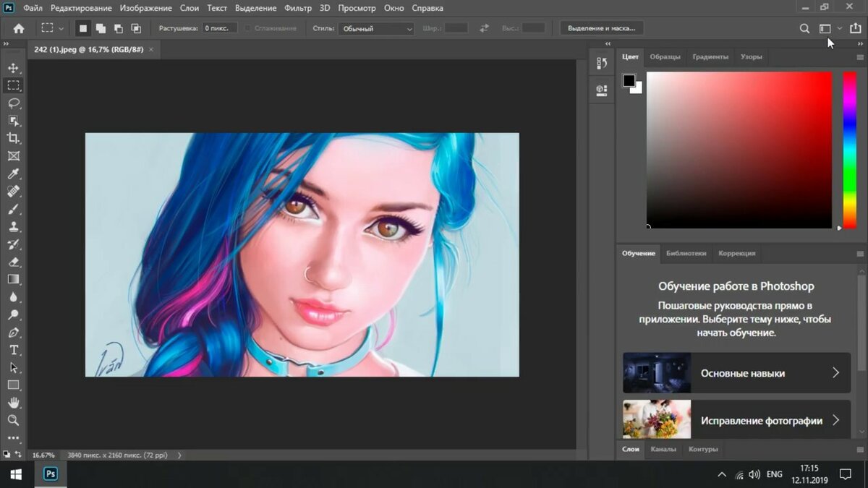Image resolution: width=868 pixels, height=488 pixels.
Task: Collapse right panels with double arrow
Action: 860,44
